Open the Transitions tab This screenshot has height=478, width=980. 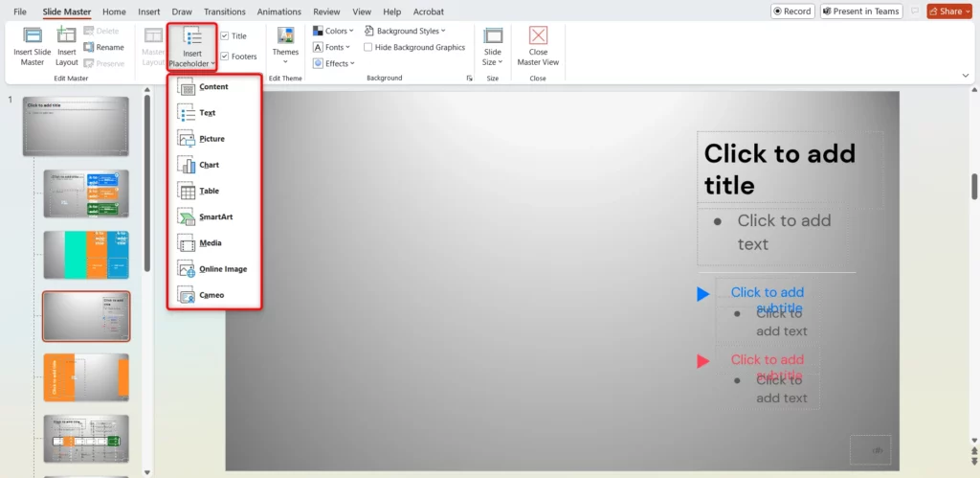point(224,11)
